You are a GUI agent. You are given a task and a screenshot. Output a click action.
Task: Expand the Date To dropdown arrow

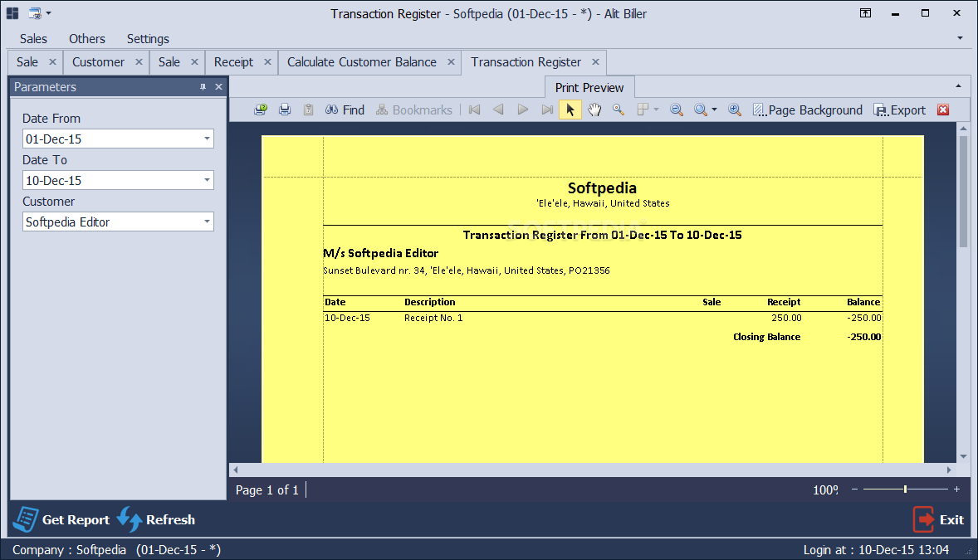tap(207, 180)
